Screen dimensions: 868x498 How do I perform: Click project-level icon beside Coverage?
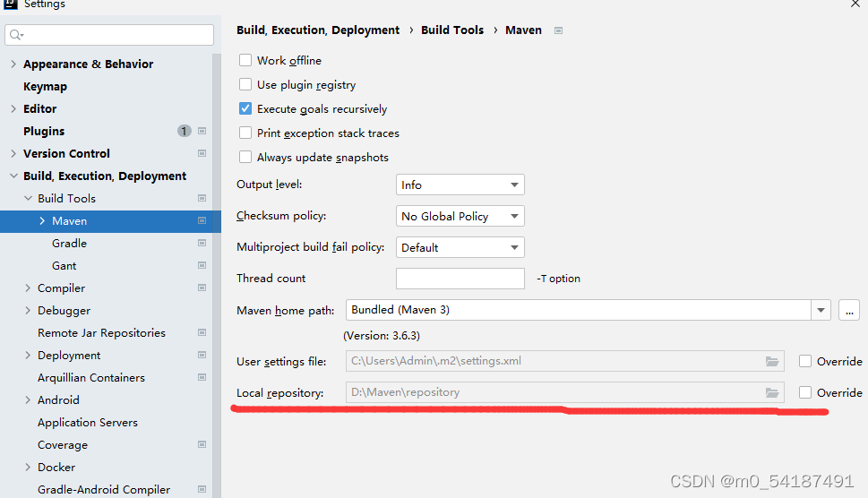(202, 444)
